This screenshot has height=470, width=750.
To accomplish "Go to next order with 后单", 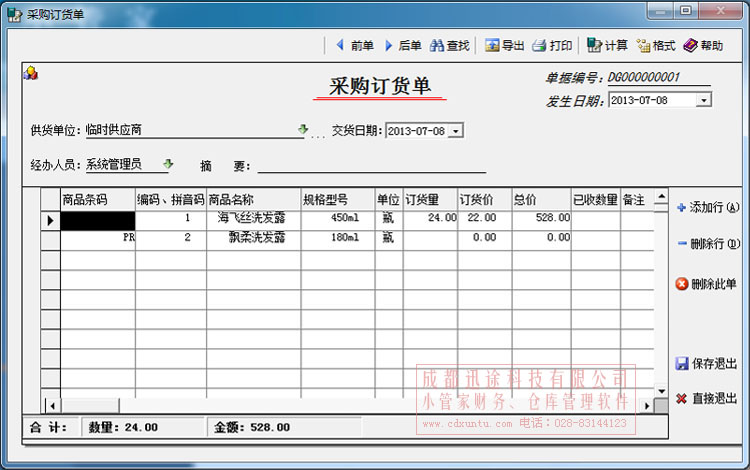I will point(403,45).
